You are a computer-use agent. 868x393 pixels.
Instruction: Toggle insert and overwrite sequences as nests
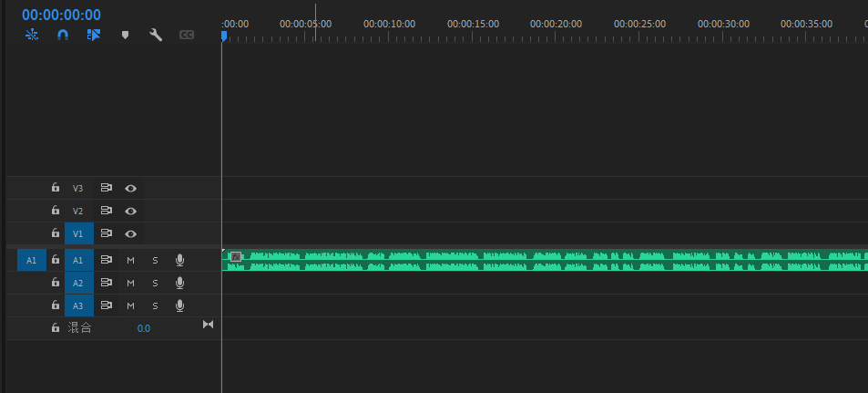click(32, 35)
